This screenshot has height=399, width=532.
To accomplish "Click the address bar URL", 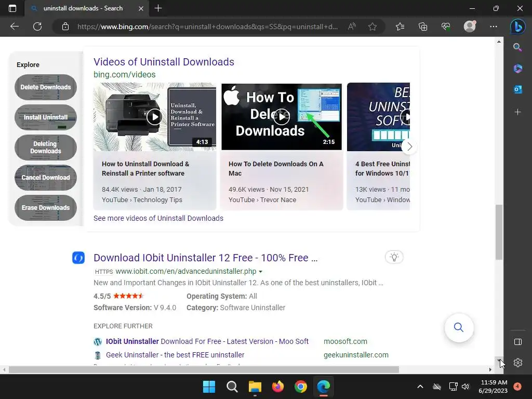I will 207,26.
